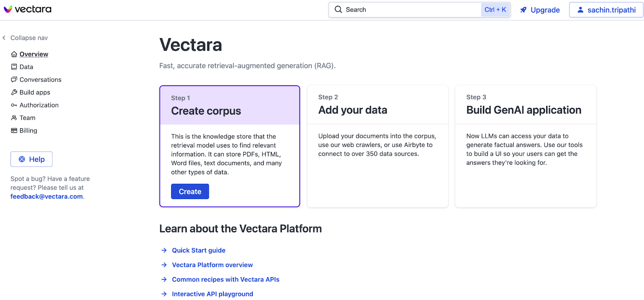Click the Ctrl + K shortcut badge
This screenshot has width=644, height=300.
[x=495, y=10]
